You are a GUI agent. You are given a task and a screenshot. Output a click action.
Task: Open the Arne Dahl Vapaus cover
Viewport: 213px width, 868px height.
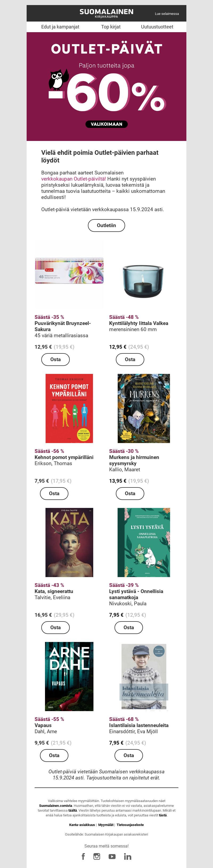click(x=69, y=677)
